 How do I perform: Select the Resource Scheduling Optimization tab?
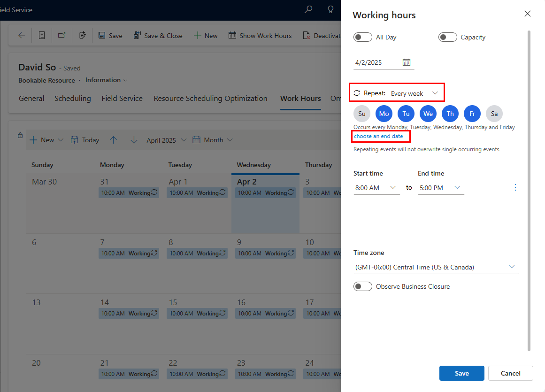tap(210, 99)
